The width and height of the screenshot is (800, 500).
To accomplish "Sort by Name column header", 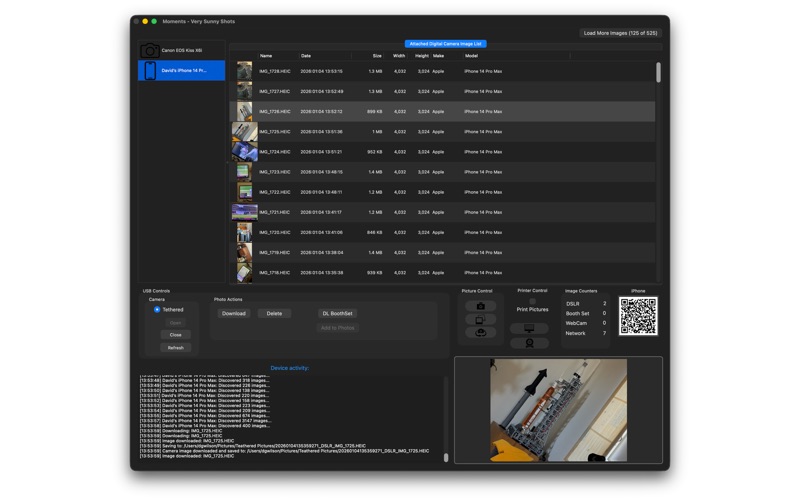I will pos(266,56).
